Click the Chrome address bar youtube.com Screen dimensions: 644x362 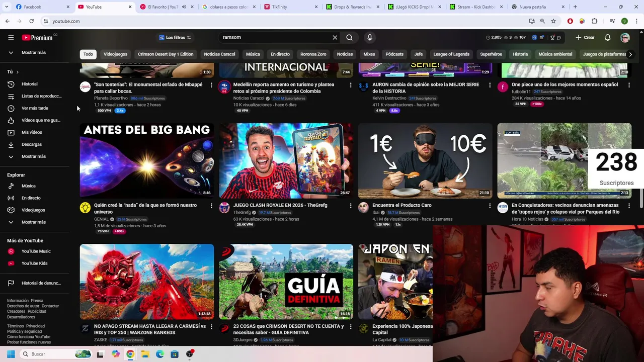tap(284, 21)
